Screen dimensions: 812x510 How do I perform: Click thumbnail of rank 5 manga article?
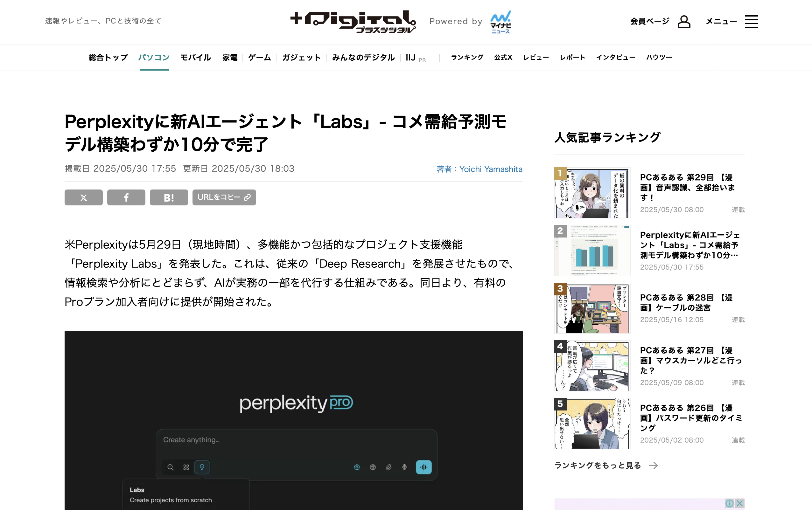click(592, 424)
